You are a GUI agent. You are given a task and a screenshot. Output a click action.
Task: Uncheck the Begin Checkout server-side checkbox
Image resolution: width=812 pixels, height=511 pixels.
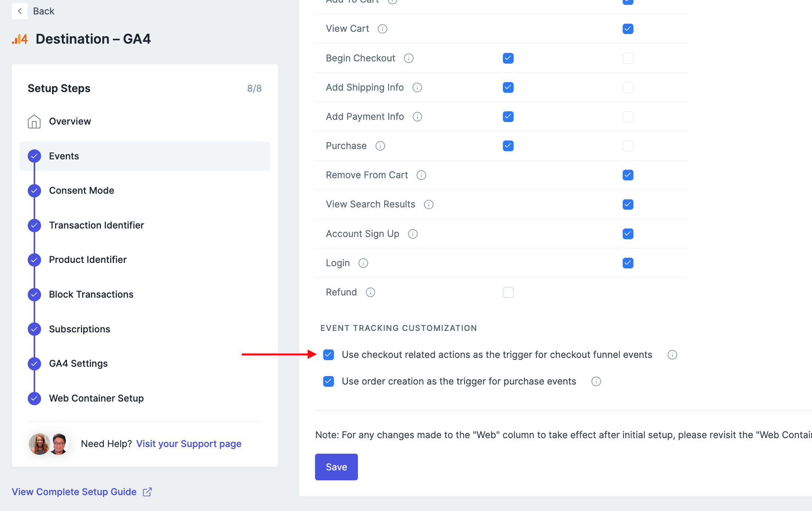click(508, 58)
